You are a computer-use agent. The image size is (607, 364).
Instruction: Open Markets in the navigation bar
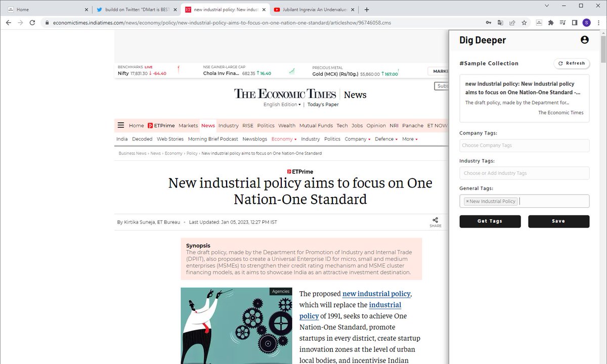pos(188,125)
